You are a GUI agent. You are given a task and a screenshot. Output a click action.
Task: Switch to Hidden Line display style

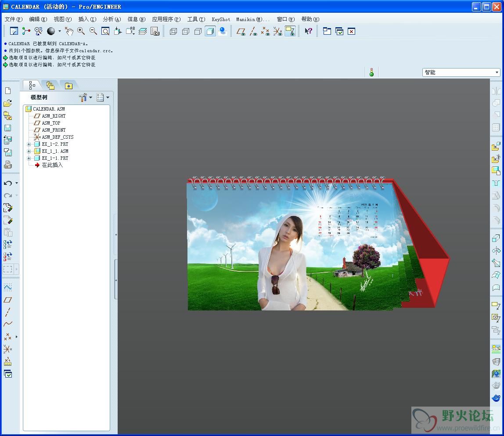tap(186, 31)
